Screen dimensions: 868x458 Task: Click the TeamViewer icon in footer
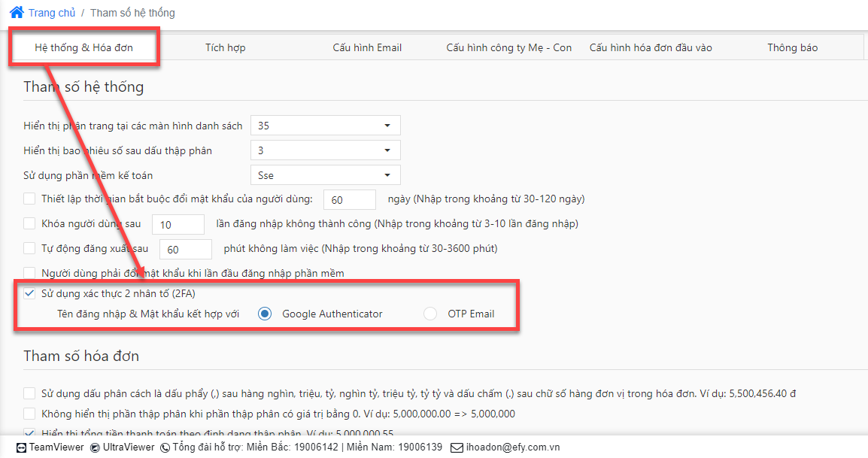[21, 447]
